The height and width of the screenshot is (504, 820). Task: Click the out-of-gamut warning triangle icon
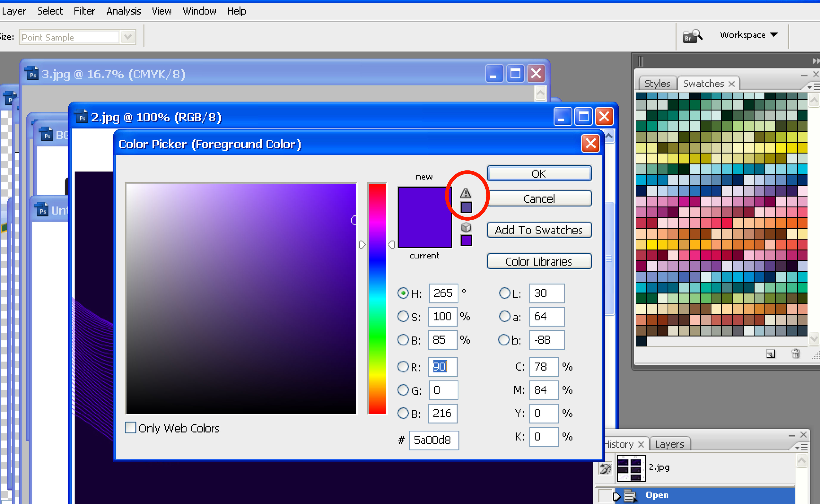tap(466, 193)
